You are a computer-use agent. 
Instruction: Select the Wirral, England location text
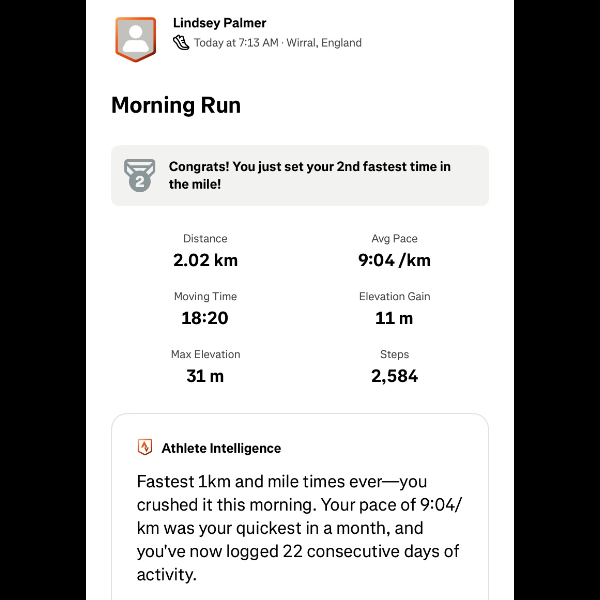click(326, 43)
